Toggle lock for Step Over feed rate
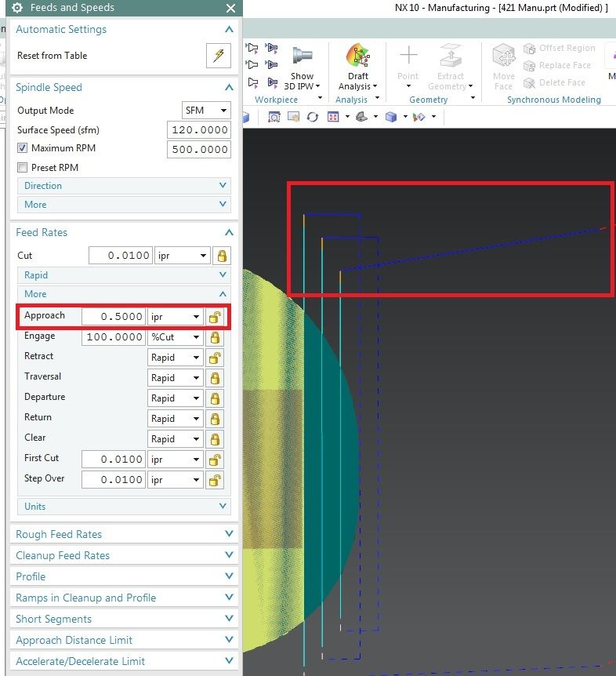616x676 pixels. click(x=215, y=480)
